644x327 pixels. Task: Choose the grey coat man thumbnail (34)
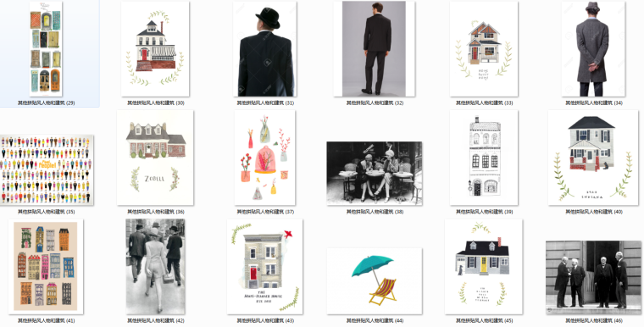[x=593, y=49]
